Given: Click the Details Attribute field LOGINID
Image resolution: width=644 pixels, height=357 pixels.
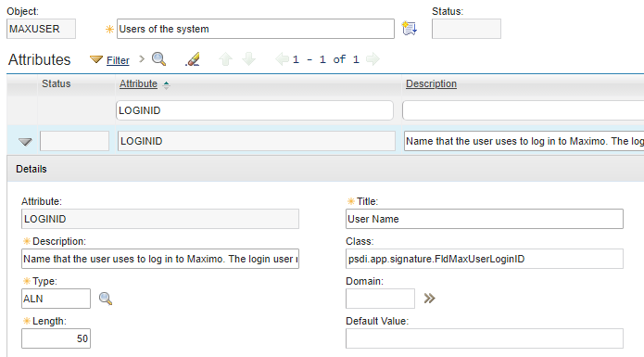Looking at the screenshot, I should point(160,219).
